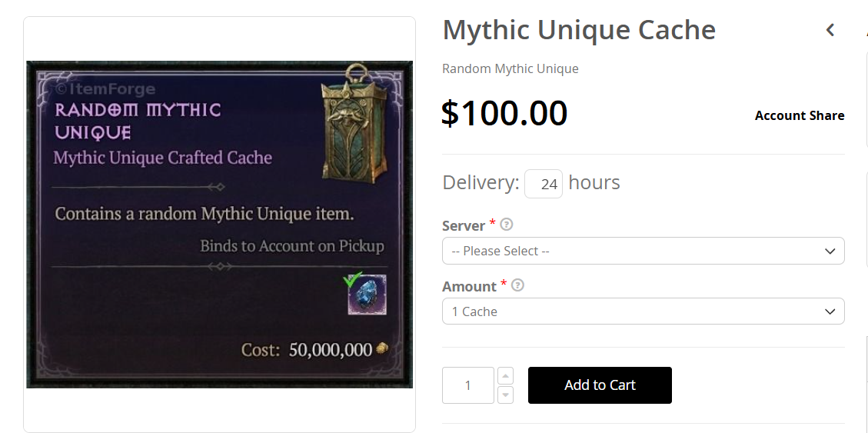Click the blue gem material icon
This screenshot has width=868, height=433.
[x=367, y=295]
